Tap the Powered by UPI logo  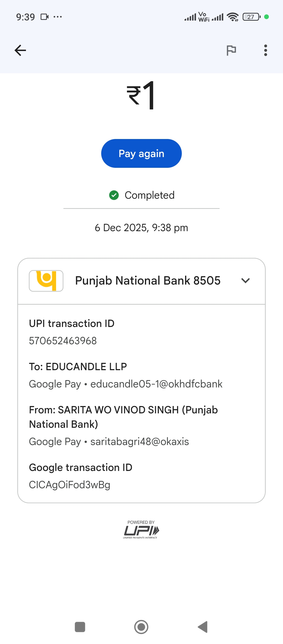[141, 530]
